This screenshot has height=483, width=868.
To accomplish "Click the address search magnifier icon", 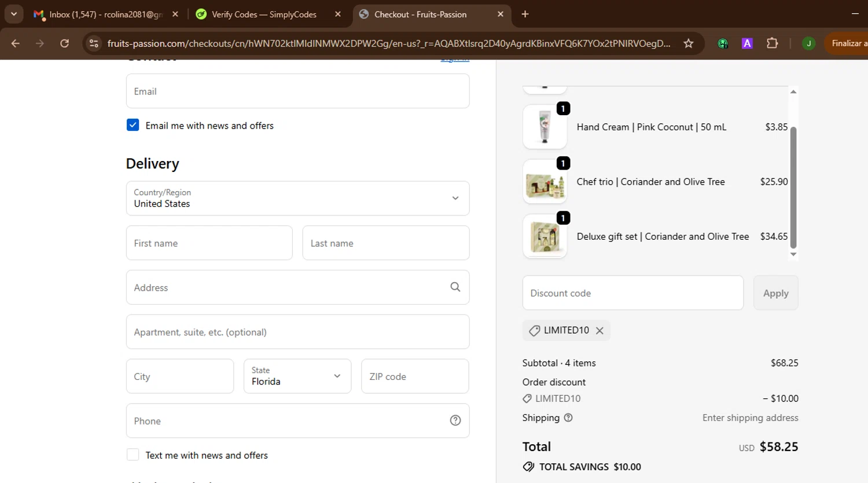I will point(455,287).
